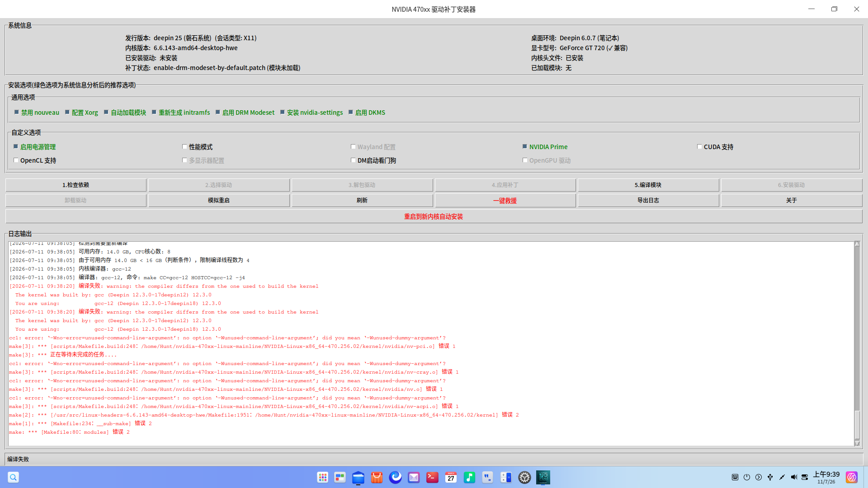The height and width of the screenshot is (488, 868).
Task: Enable the CUDA 支持 checkbox
Action: tap(699, 146)
